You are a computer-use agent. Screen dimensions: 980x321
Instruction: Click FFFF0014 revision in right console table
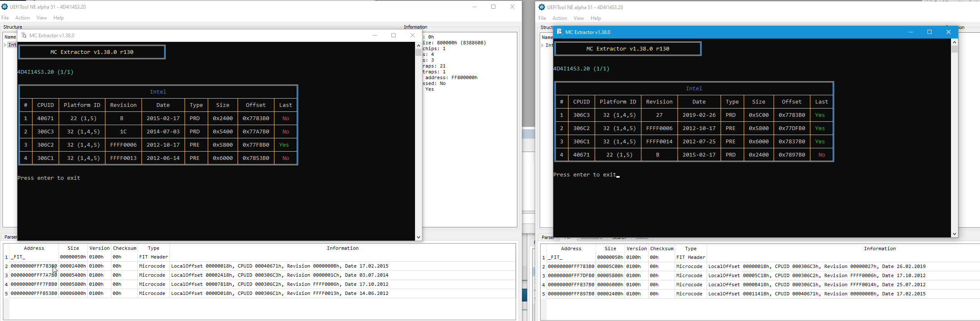click(659, 141)
